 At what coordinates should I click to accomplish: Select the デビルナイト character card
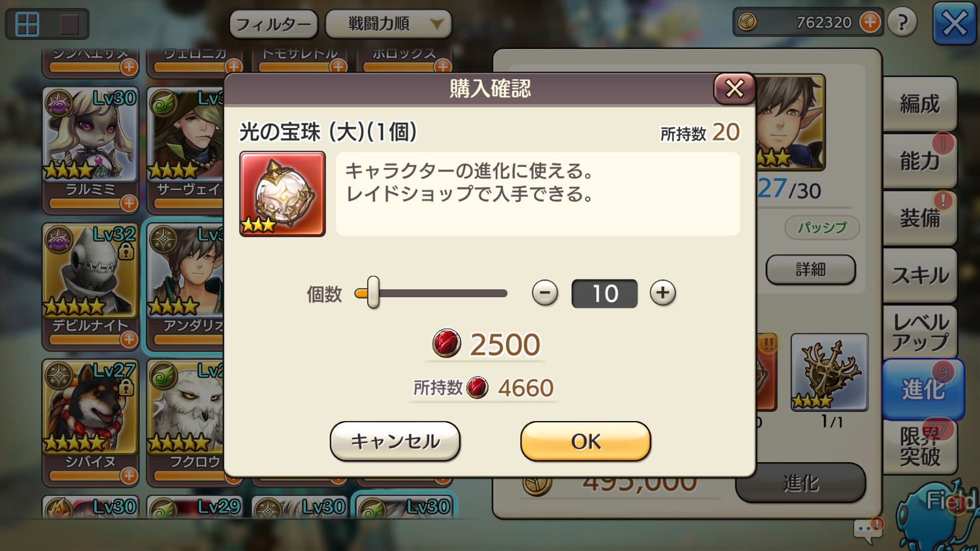pyautogui.click(x=91, y=286)
